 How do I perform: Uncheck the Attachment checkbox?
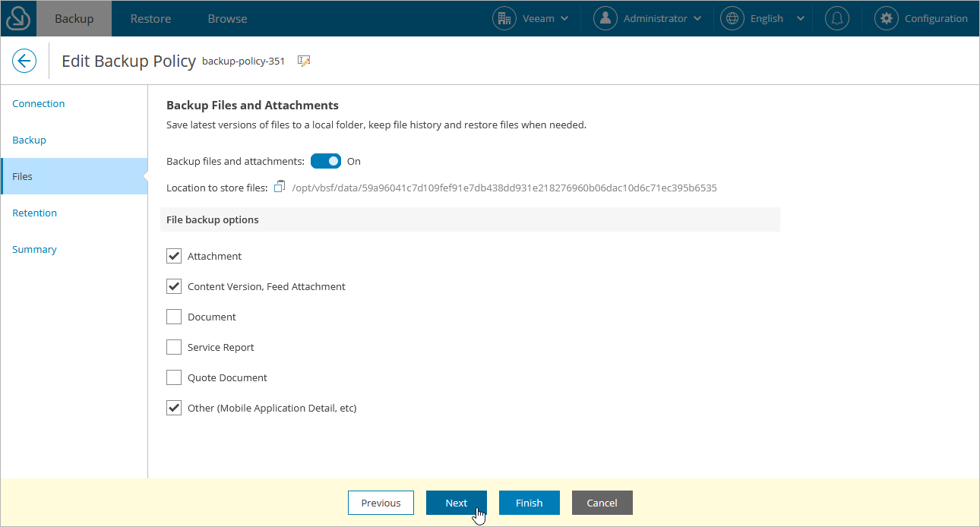tap(174, 256)
